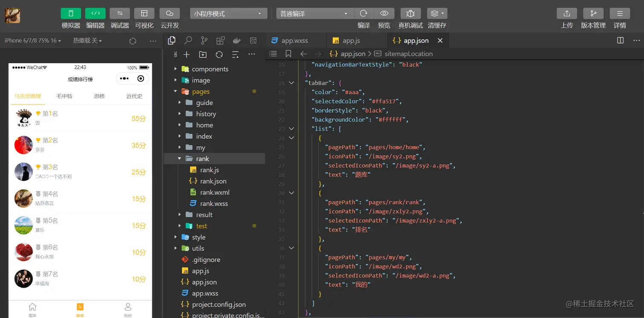
Task: Fold the tabBar block in editor
Action: (x=291, y=83)
